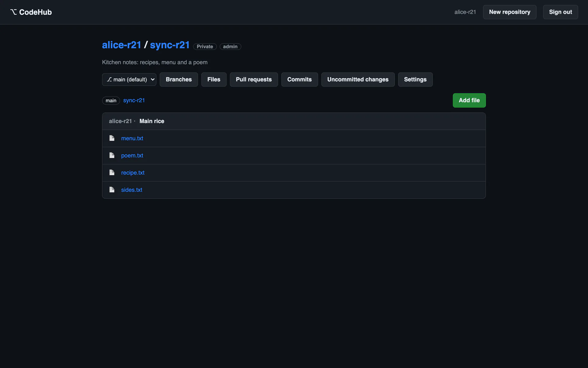This screenshot has height=368, width=588.
Task: Open the Branches tab
Action: click(x=179, y=79)
